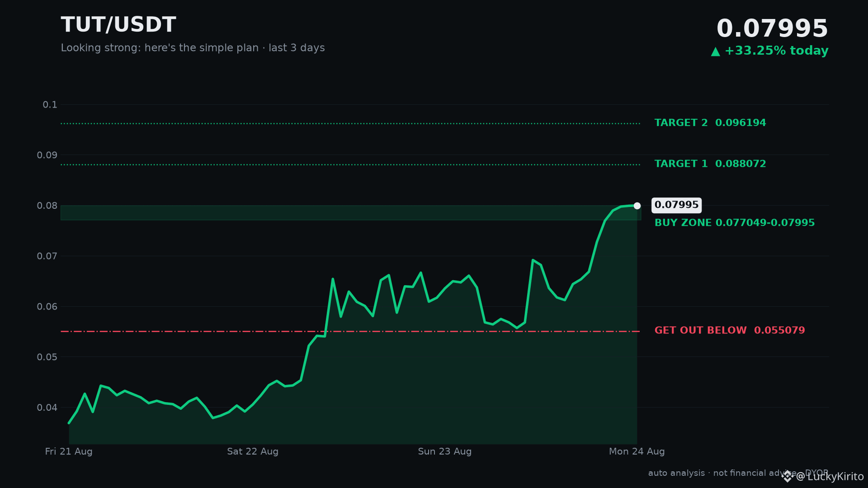Click the subtitle "Looking strong: here's the simple plan"
Viewport: 868px width, 488px height.
tap(160, 48)
